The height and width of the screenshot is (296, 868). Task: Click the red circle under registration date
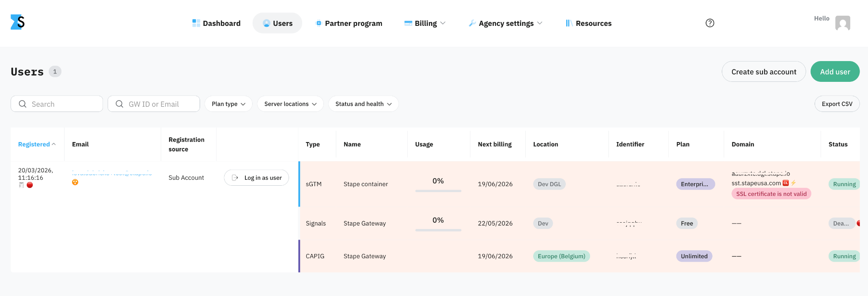coord(30,185)
